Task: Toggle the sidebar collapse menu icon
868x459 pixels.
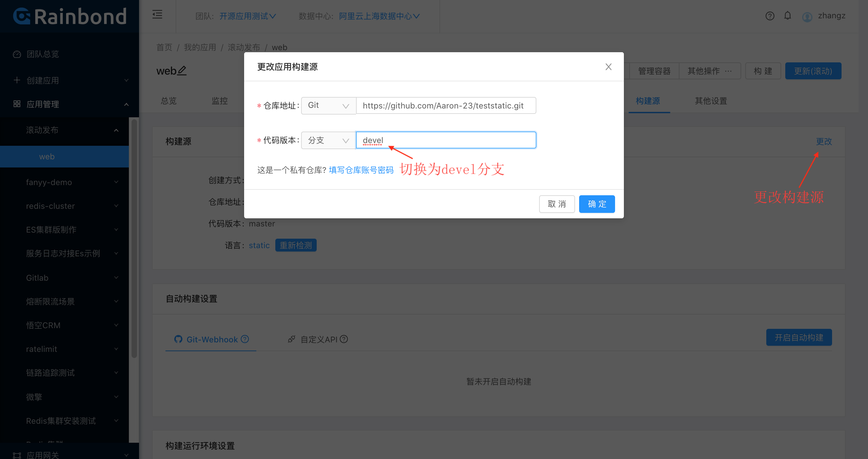Action: [x=157, y=15]
